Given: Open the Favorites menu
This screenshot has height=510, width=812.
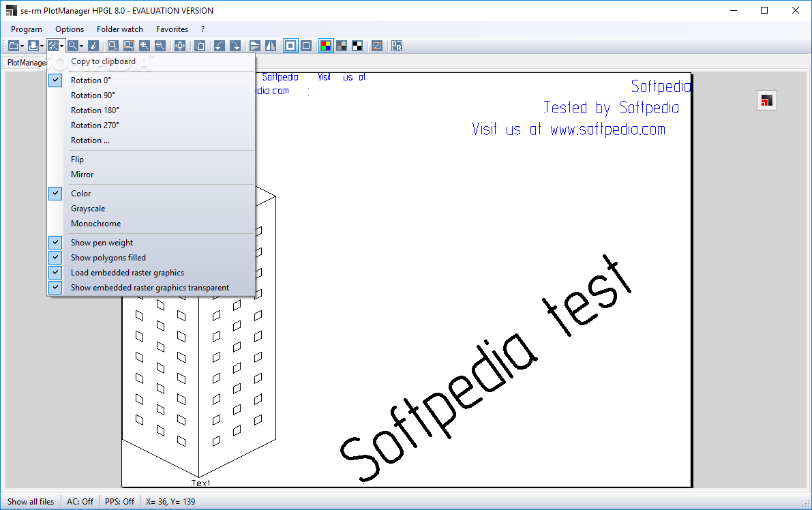Looking at the screenshot, I should click(x=172, y=29).
